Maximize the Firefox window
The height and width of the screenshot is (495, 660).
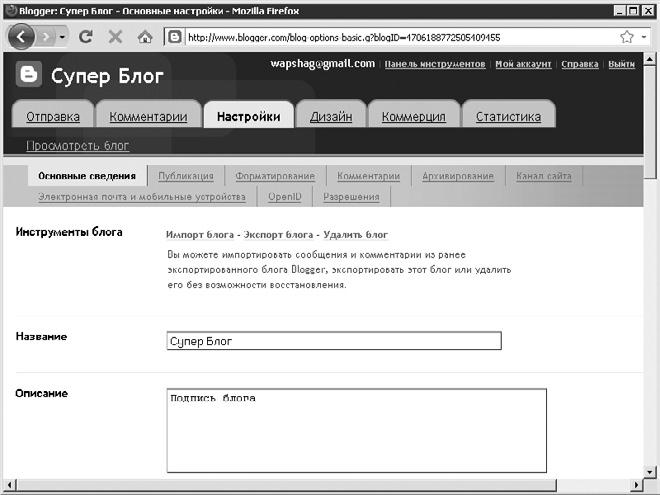click(x=633, y=11)
